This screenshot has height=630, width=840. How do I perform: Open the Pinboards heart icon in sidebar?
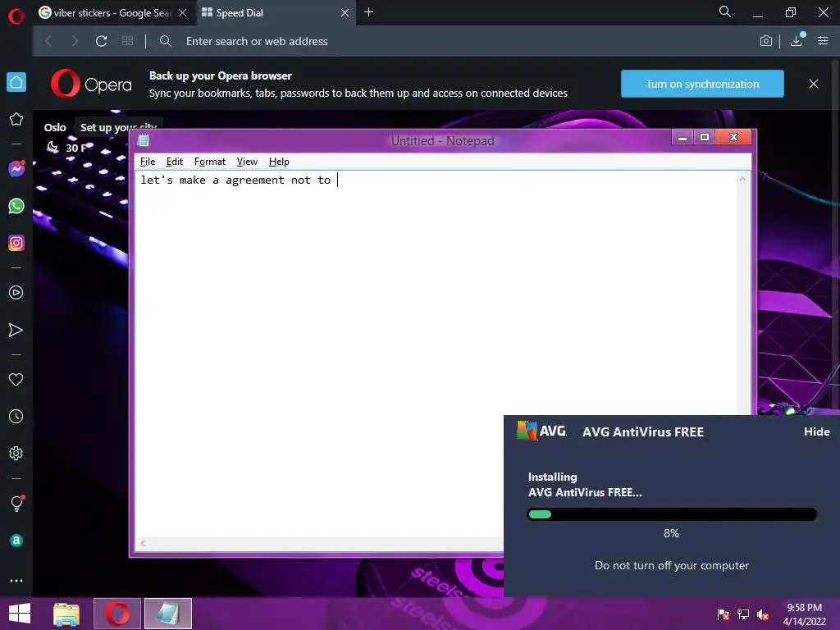coord(16,379)
